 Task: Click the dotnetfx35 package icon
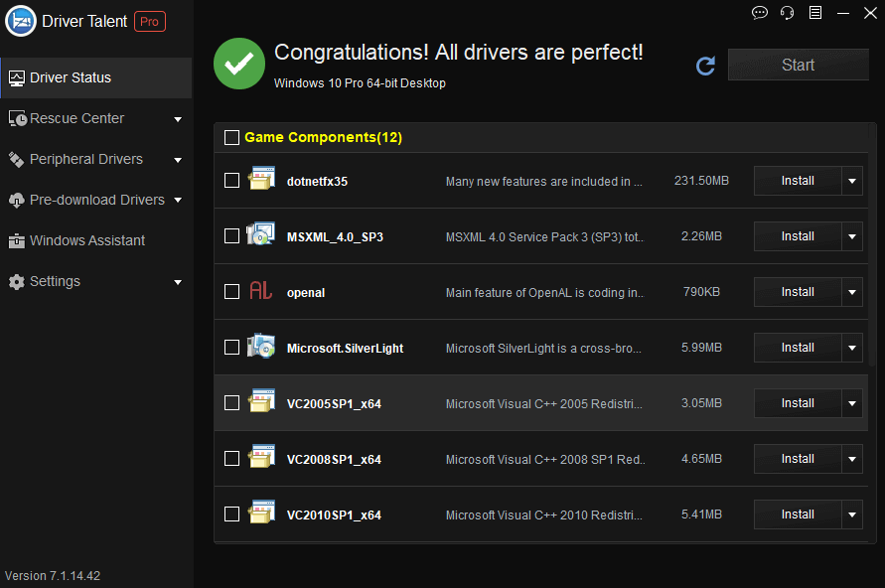point(261,179)
